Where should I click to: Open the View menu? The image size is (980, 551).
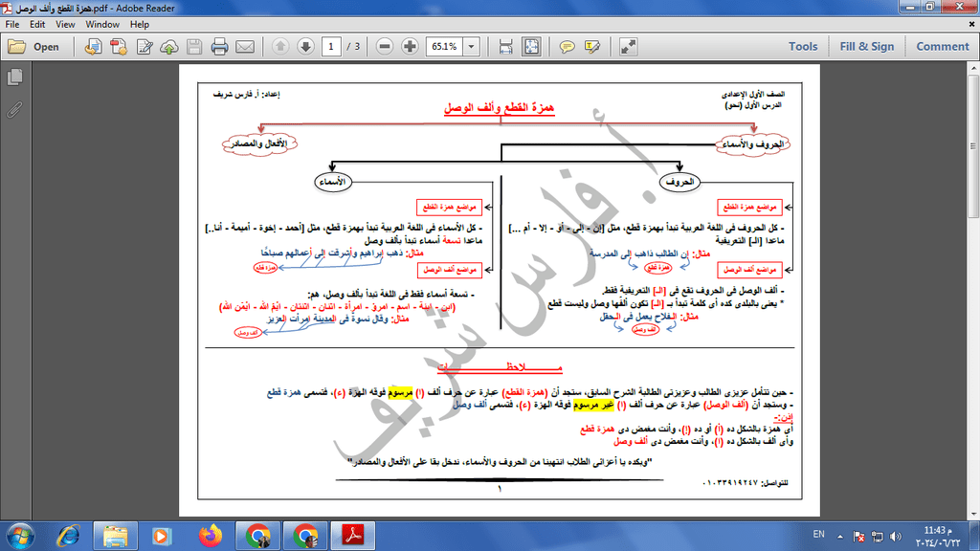tap(65, 24)
